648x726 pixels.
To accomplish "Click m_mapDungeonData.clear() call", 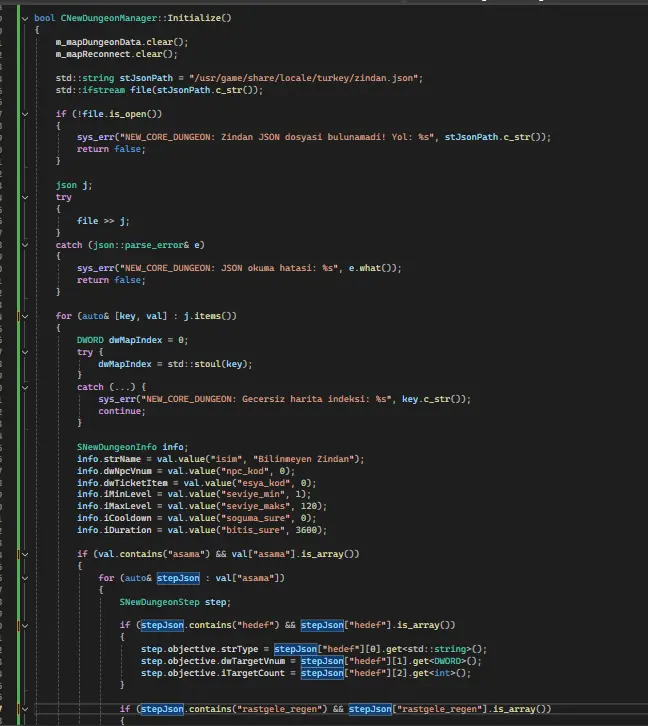I will coord(122,42).
